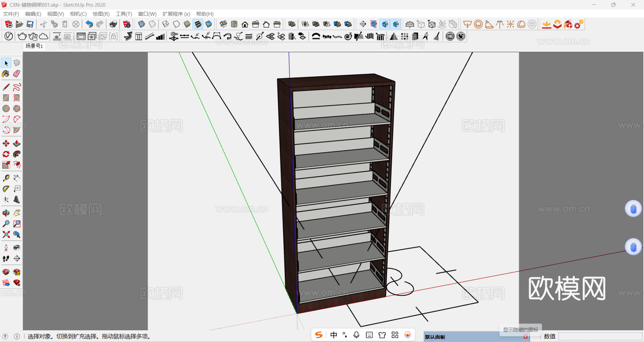The image size is (644, 342).
Task: Open the 相机(C) menu
Action: coord(78,14)
